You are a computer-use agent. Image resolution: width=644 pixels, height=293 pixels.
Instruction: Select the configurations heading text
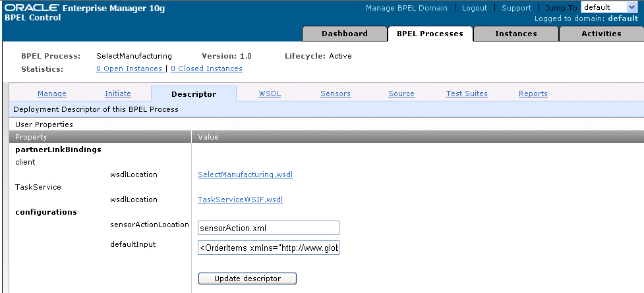46,212
